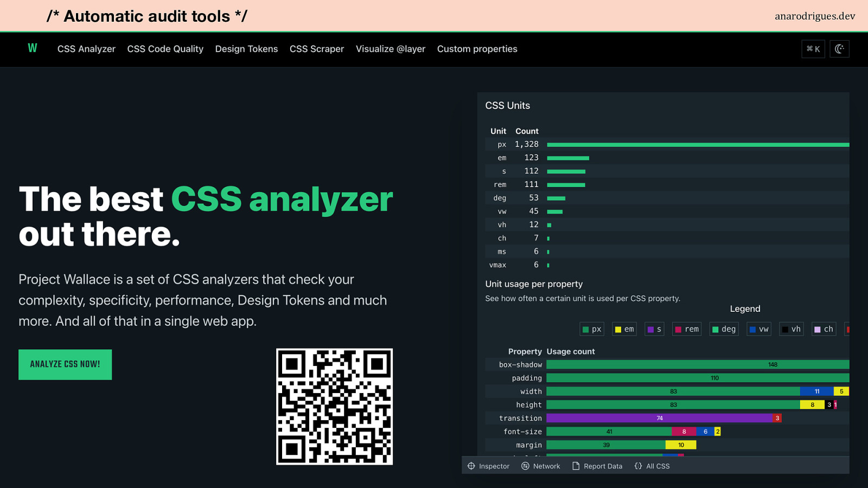Click the Inspector crosshair icon
The image size is (868, 488).
[471, 466]
